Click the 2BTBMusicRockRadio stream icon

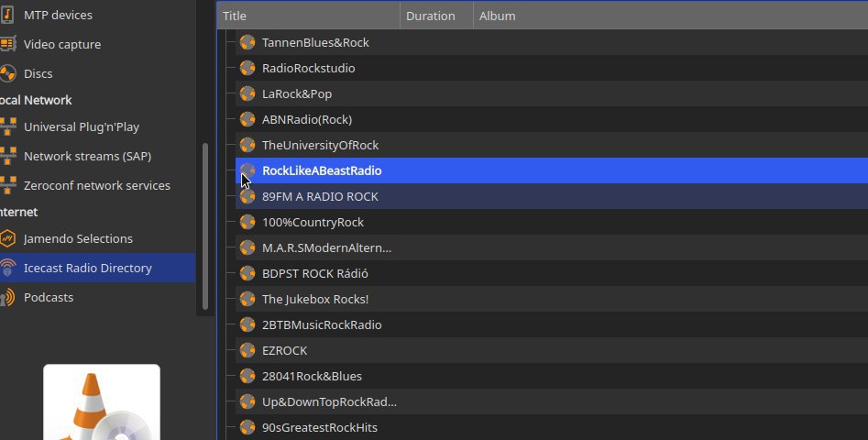(247, 324)
